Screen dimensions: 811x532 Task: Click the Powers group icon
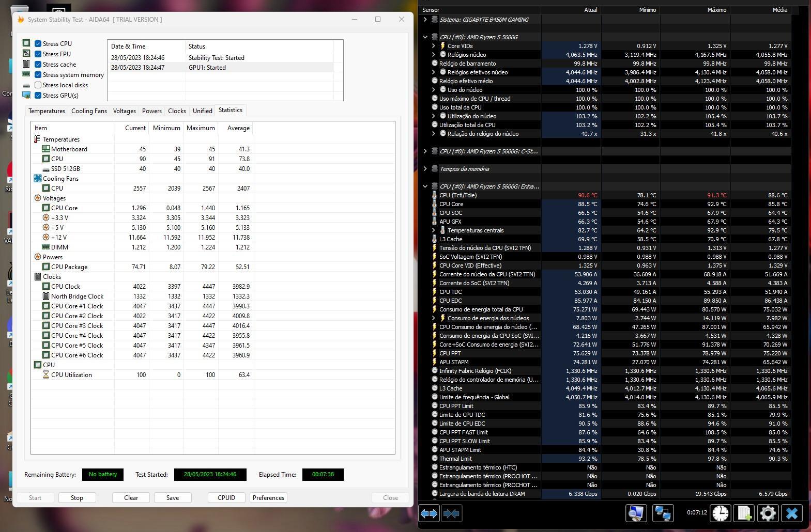(37, 257)
